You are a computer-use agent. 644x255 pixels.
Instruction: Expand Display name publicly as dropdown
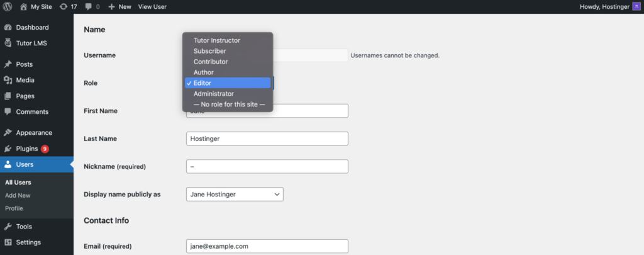tap(235, 195)
